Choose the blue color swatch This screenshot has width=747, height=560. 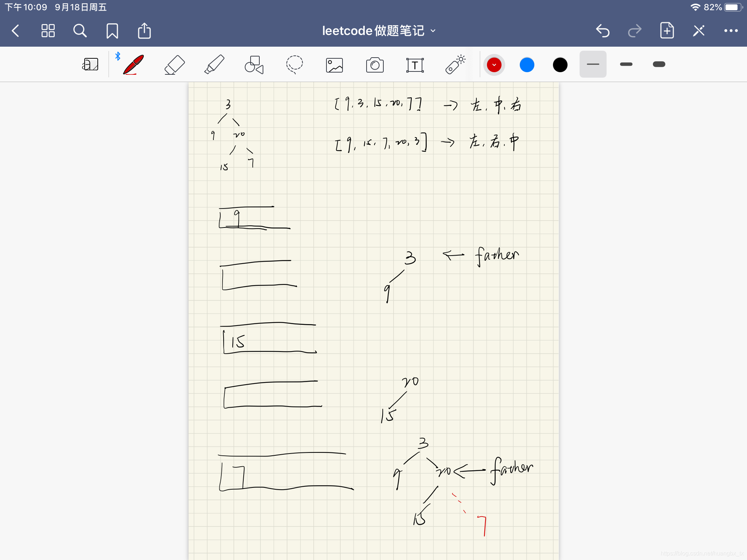(x=527, y=65)
